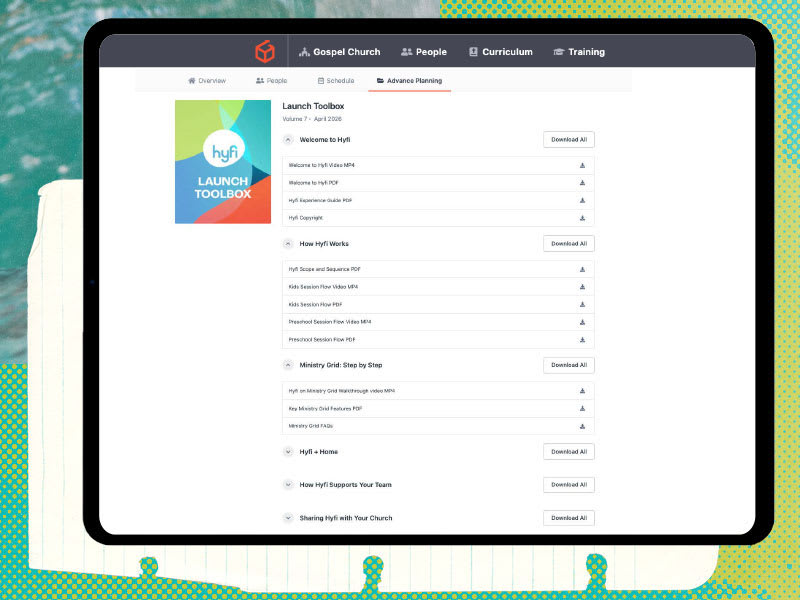Download the Welcome to Hyfi PDF file
Image resolution: width=800 pixels, height=600 pixels.
click(582, 183)
